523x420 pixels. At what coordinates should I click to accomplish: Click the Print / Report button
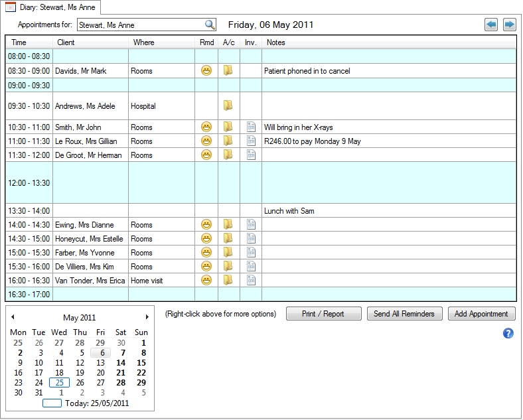click(x=323, y=314)
